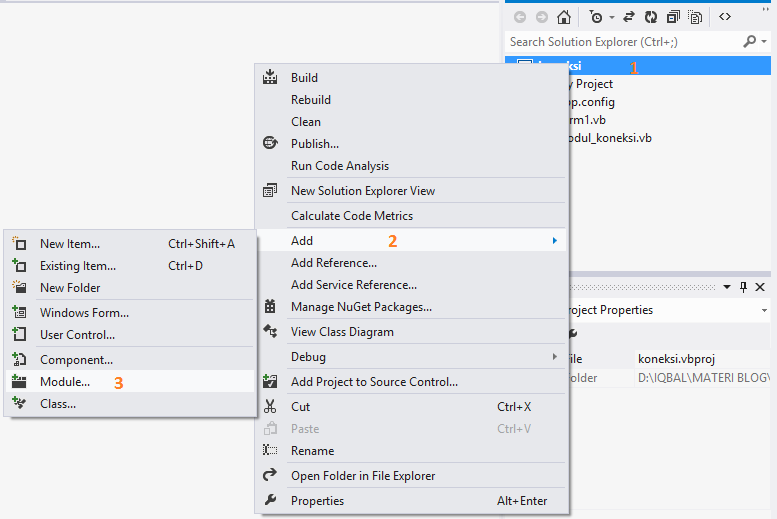Open the Properties window position dropdown

pyautogui.click(x=729, y=287)
